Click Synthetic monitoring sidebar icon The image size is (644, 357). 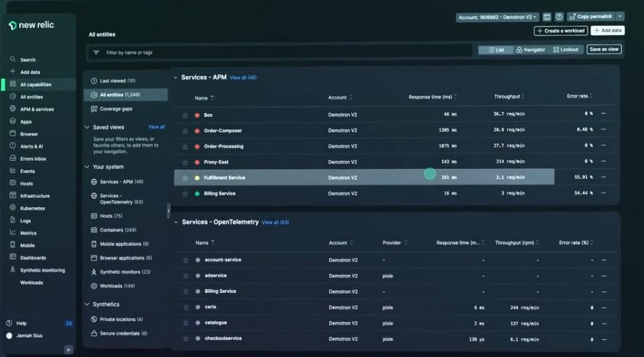tap(13, 270)
